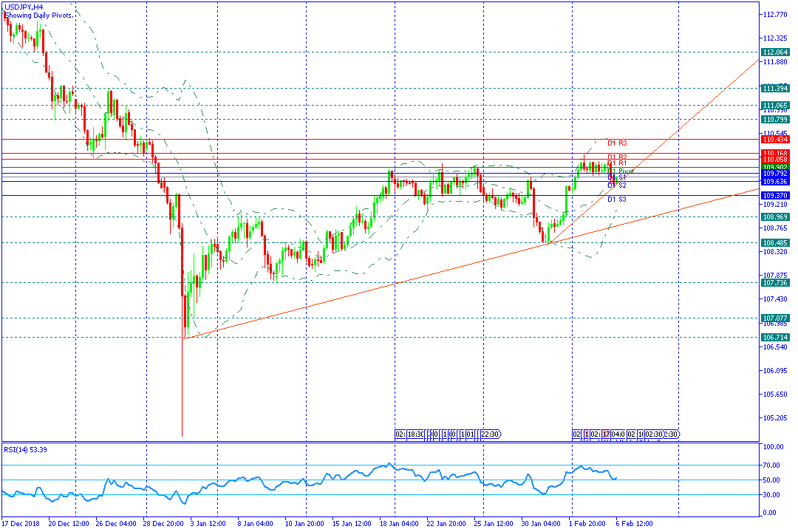Image resolution: width=798 pixels, height=532 pixels.
Task: Select the 108.485 level price tag
Action: coord(775,243)
